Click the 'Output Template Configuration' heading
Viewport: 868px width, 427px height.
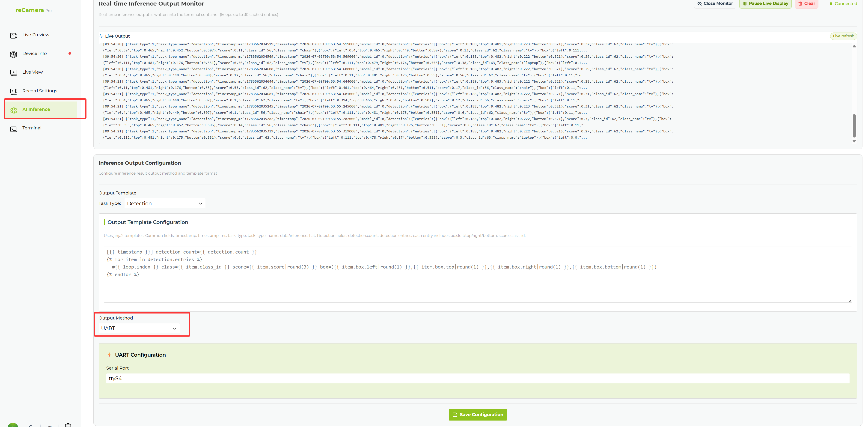[x=148, y=222]
